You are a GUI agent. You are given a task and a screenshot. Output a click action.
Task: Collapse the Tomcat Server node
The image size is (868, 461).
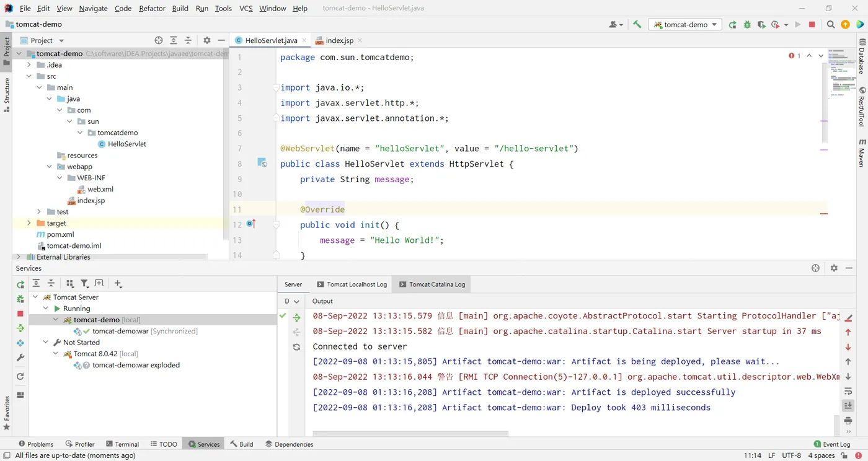[35, 297]
